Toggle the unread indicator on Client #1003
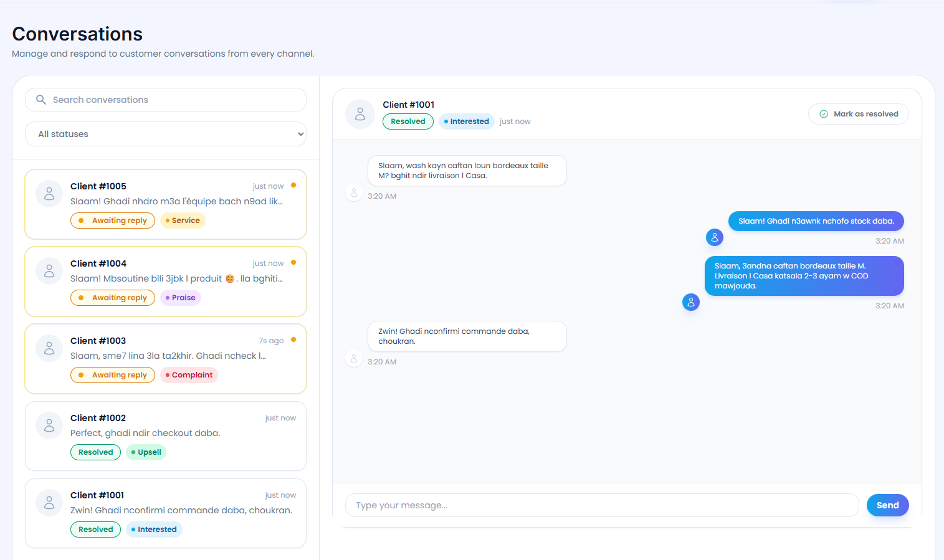Image resolution: width=944 pixels, height=560 pixels. pyautogui.click(x=292, y=340)
